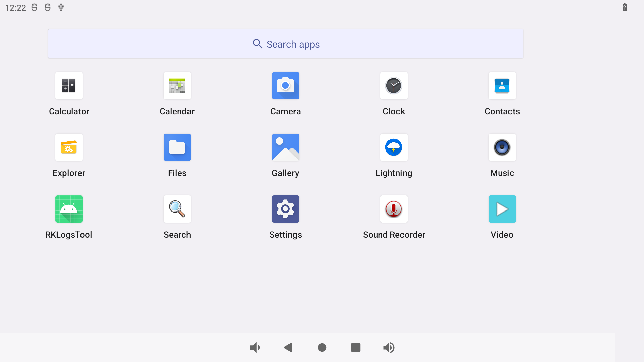This screenshot has width=644, height=362.
Task: Launch the Sound Recorder app
Action: (x=394, y=209)
